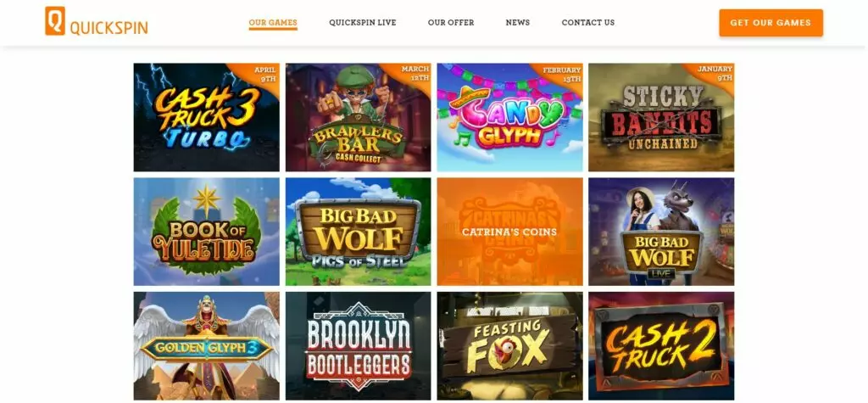868x403 pixels.
Task: Click the Catrina's Coins highlighted tile
Action: pyautogui.click(x=509, y=232)
